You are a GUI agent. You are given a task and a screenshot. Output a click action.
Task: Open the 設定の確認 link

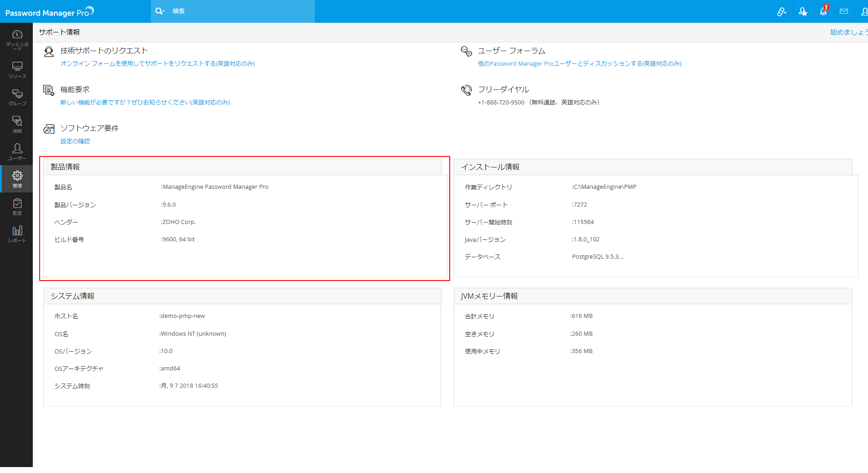tap(75, 141)
